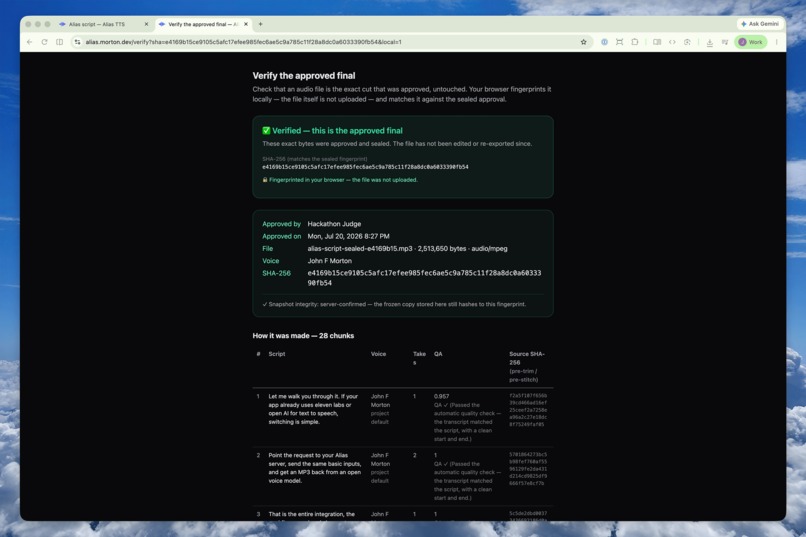Click the green SHA-256 label in details card
The height and width of the screenshot is (537, 806).
click(276, 273)
